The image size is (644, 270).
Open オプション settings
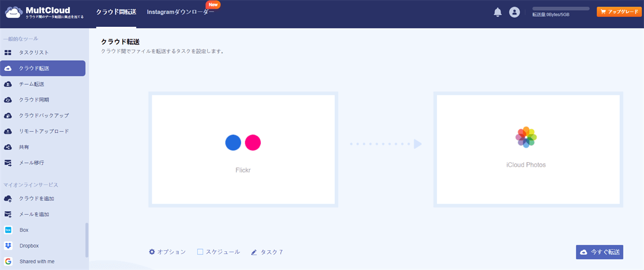[x=167, y=252]
